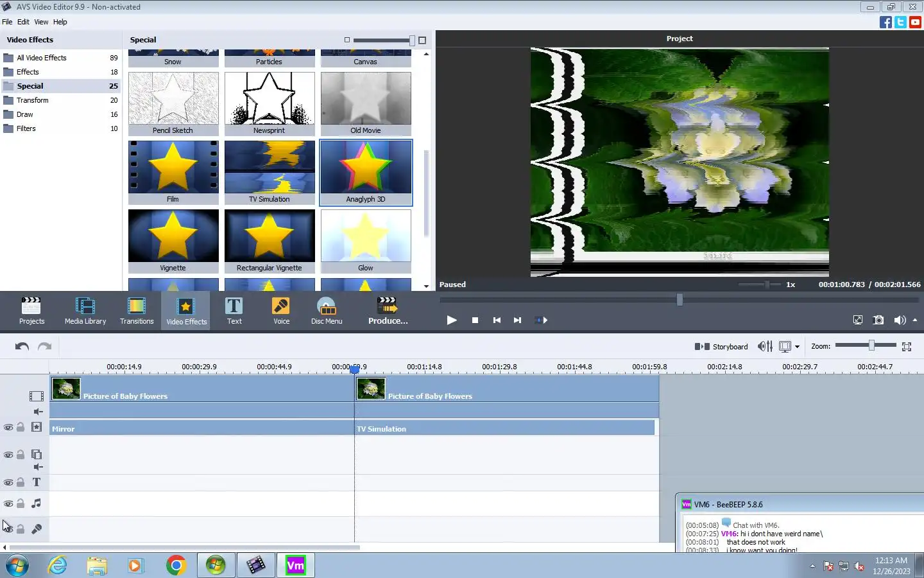Lock the voice microphone track
This screenshot has width=924, height=578.
click(21, 529)
